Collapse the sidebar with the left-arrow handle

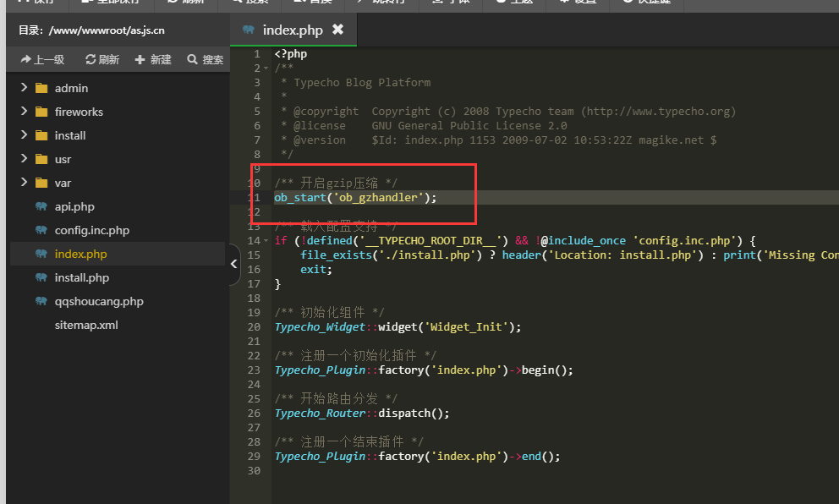(234, 264)
